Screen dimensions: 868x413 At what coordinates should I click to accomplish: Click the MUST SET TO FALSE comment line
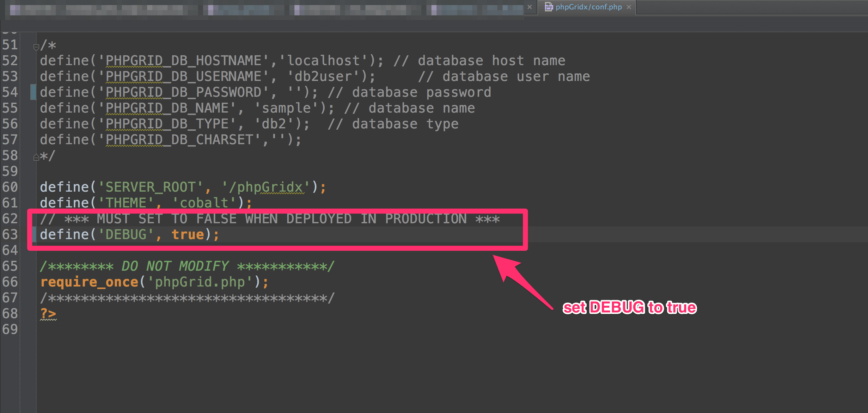pyautogui.click(x=270, y=219)
